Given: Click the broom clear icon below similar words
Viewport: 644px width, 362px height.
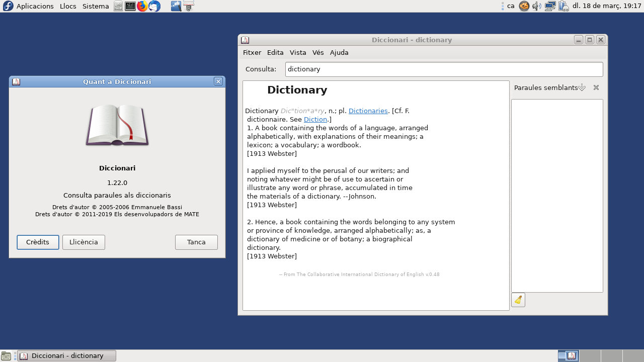Looking at the screenshot, I should tap(518, 300).
